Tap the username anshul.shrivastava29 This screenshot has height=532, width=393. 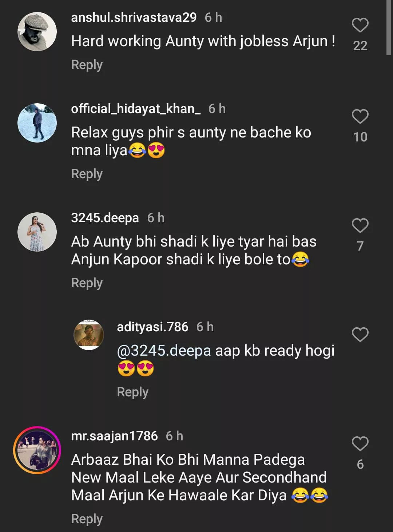click(134, 17)
